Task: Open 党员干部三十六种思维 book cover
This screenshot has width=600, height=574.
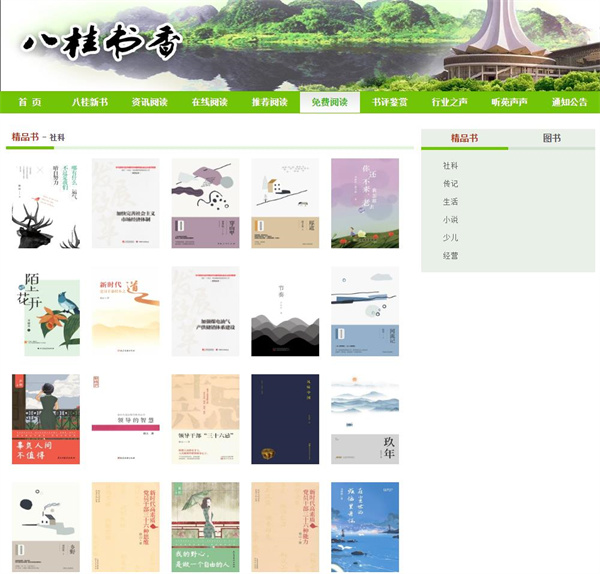Action: [x=126, y=527]
